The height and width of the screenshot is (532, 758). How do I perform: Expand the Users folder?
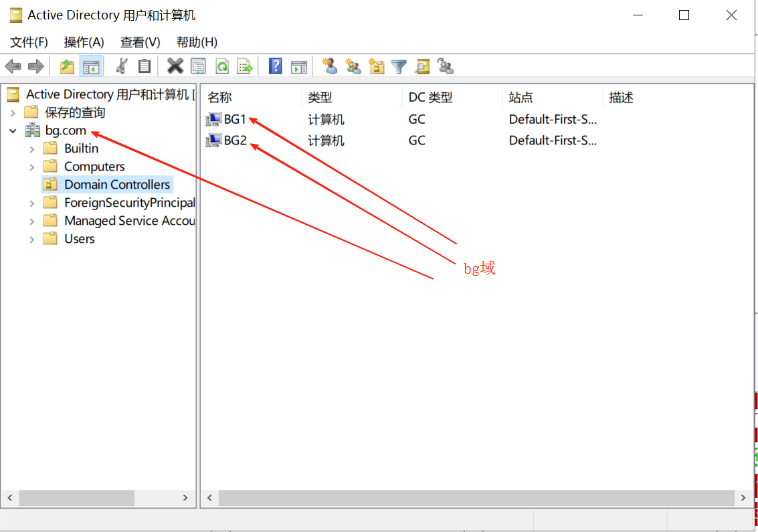(32, 240)
